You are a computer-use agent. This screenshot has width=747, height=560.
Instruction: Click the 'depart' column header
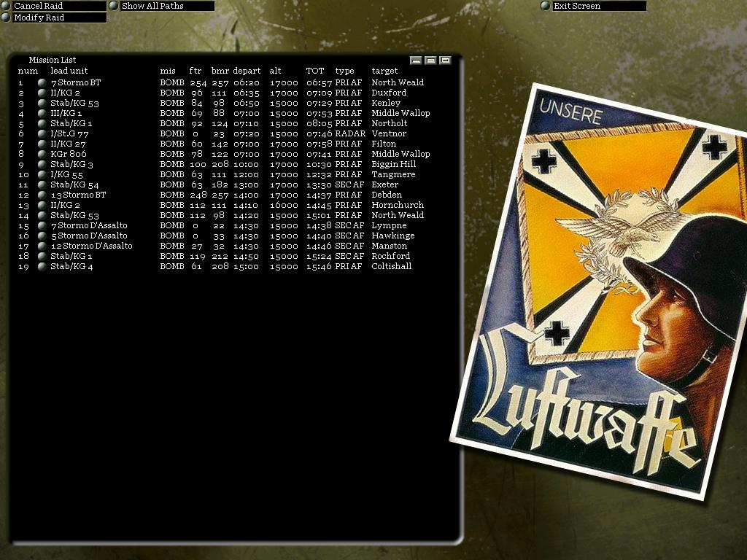pos(247,71)
